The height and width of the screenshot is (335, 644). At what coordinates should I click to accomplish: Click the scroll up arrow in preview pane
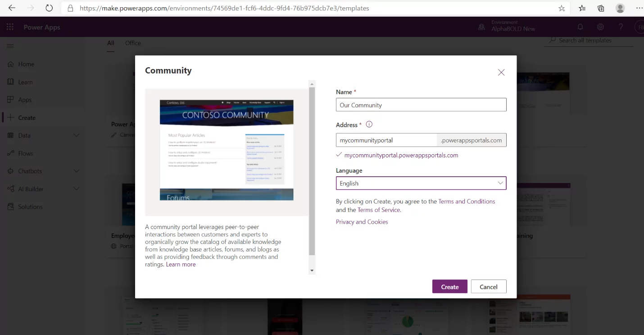pos(312,84)
